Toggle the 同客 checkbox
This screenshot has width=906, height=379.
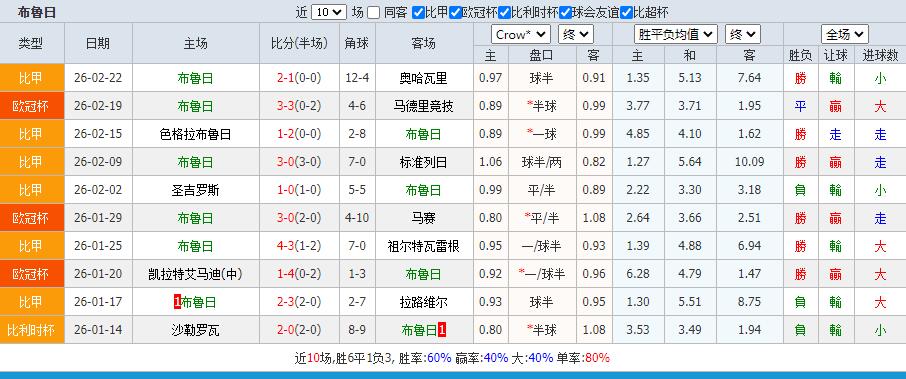click(374, 12)
